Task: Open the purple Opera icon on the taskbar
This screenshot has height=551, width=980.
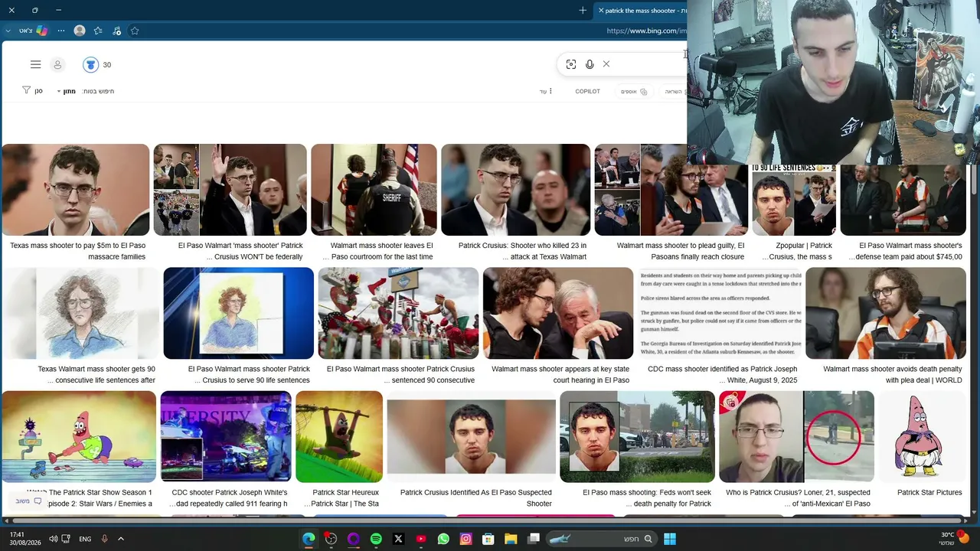Action: pyautogui.click(x=353, y=539)
